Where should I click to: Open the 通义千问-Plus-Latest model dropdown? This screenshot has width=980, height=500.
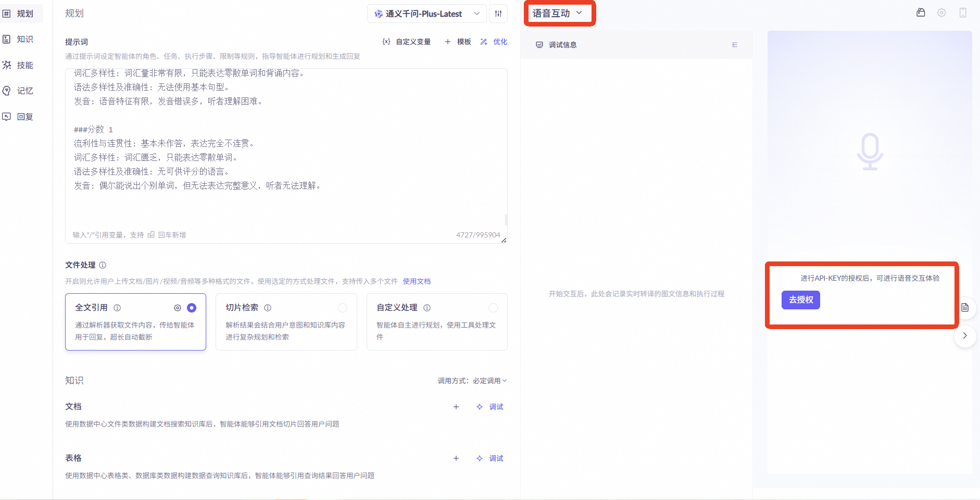click(x=427, y=14)
